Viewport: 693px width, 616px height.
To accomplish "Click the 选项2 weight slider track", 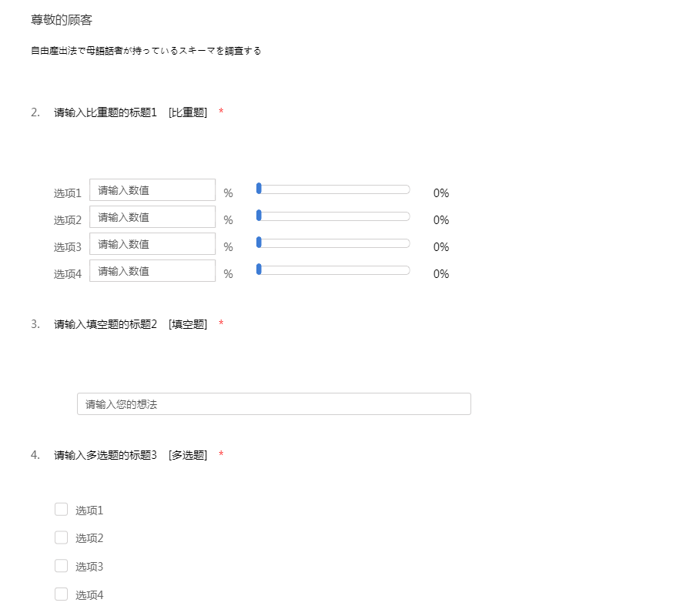I will (335, 216).
